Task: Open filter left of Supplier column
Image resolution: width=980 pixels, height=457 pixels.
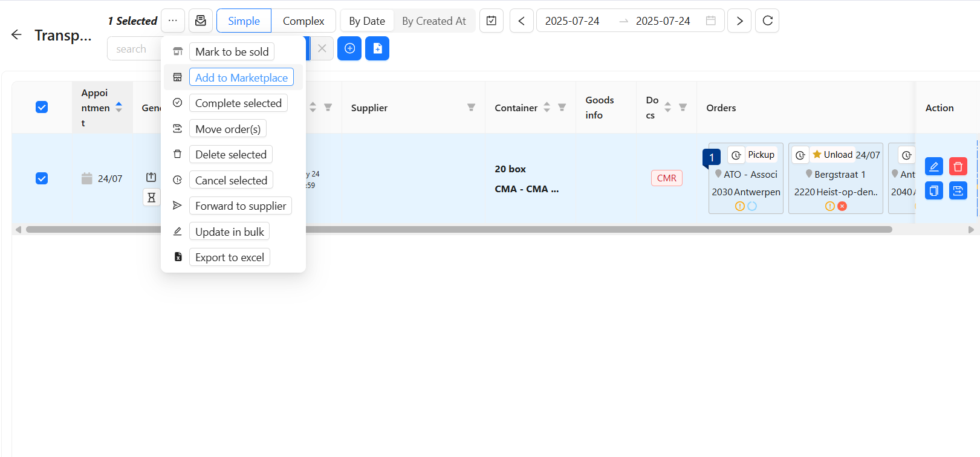Action: click(328, 107)
